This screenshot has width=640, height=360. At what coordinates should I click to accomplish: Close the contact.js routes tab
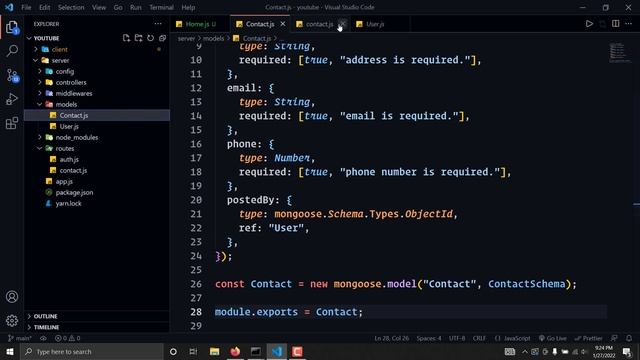click(x=342, y=24)
